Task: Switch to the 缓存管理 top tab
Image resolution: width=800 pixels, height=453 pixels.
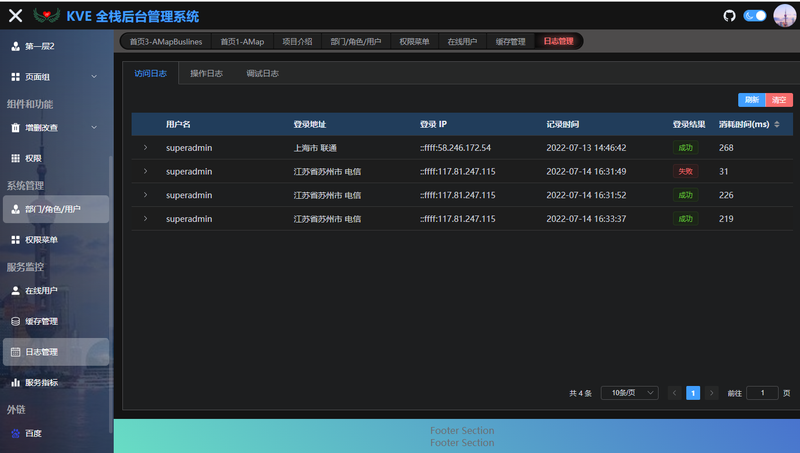Action: 510,41
